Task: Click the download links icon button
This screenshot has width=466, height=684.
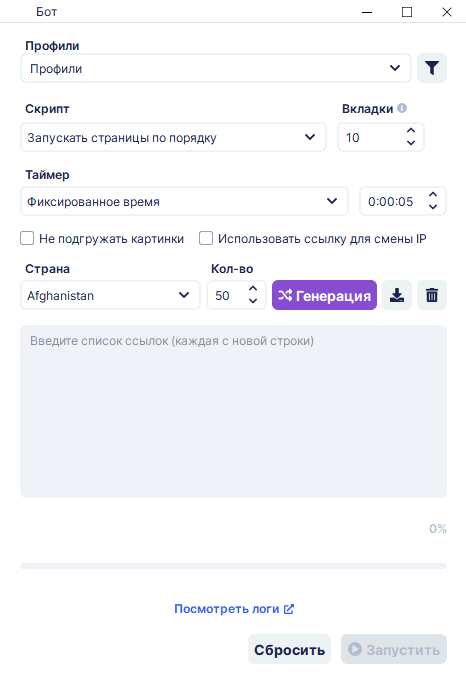Action: [x=397, y=295]
